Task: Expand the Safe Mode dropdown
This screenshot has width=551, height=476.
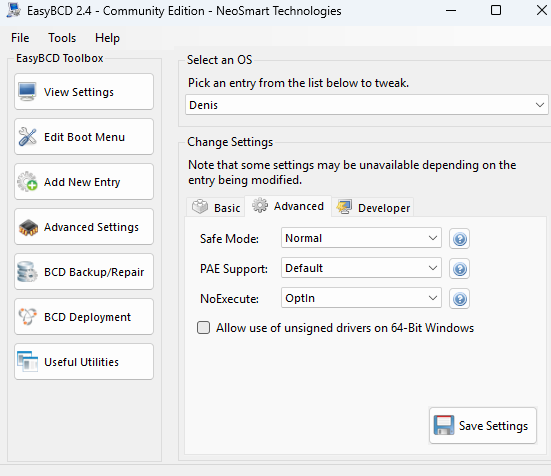Action: 361,238
